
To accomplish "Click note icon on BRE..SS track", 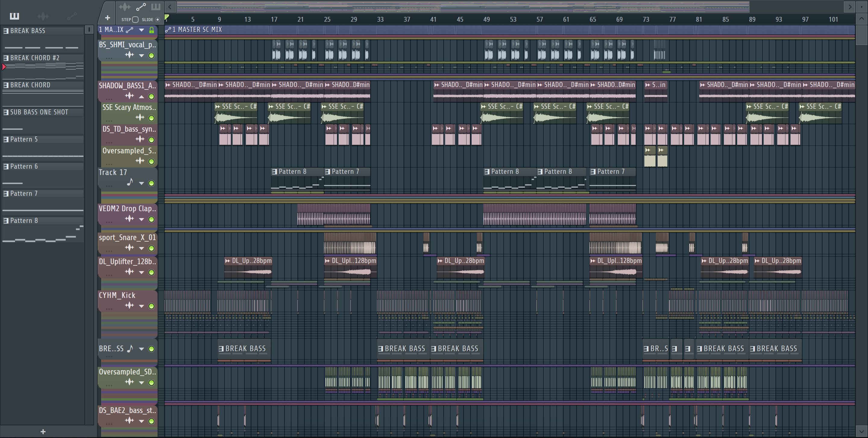I will tap(130, 349).
